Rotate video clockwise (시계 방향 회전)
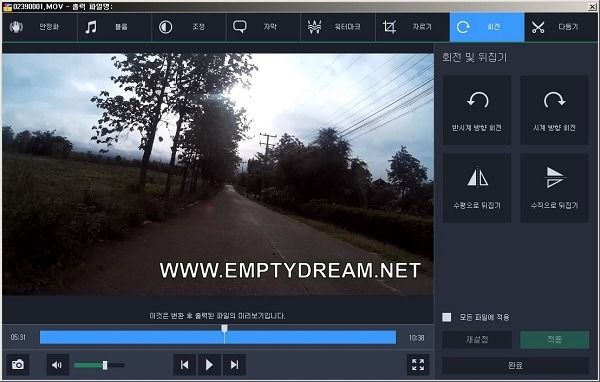 click(x=554, y=110)
